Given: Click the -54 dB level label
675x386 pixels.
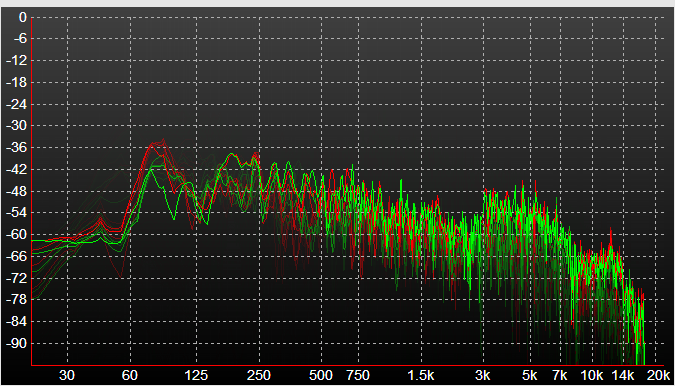Looking at the screenshot, I should click(16, 213).
